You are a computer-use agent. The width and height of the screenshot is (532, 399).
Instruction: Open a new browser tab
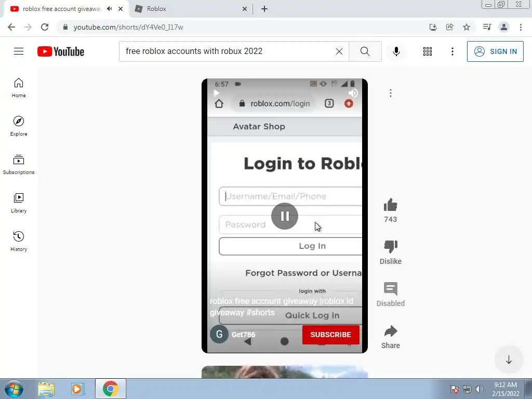[264, 9]
